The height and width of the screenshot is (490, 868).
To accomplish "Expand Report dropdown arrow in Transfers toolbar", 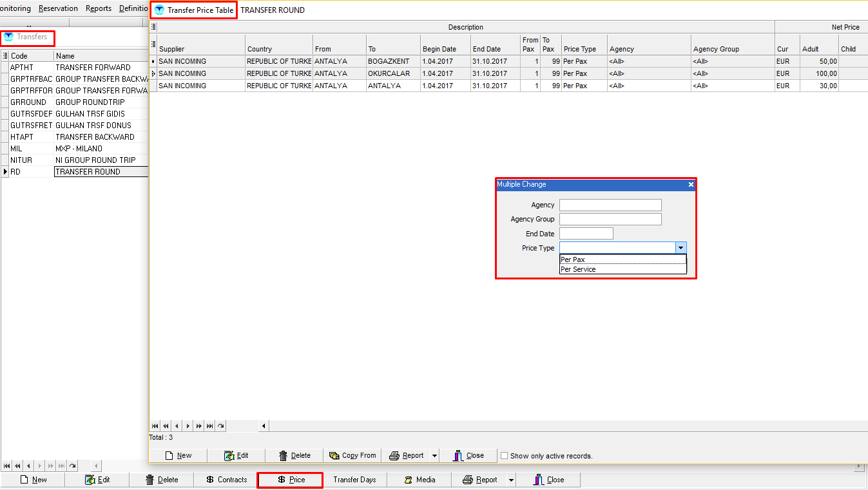I will (511, 480).
